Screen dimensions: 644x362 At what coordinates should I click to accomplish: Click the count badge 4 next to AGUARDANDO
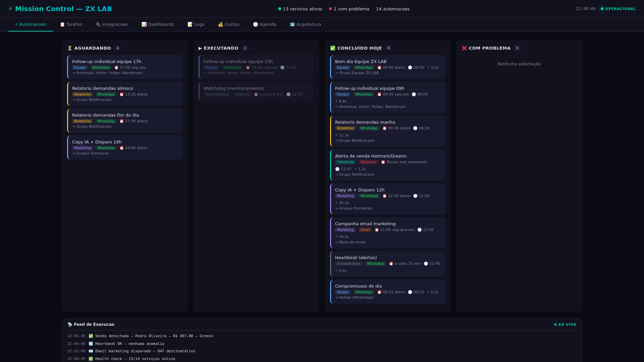coord(118,48)
